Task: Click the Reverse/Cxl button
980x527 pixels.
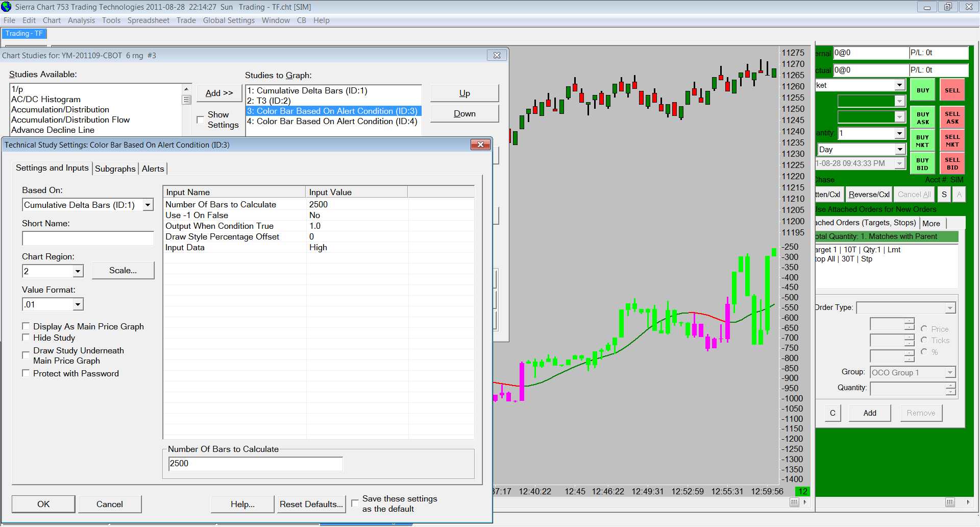Action: [x=869, y=195]
